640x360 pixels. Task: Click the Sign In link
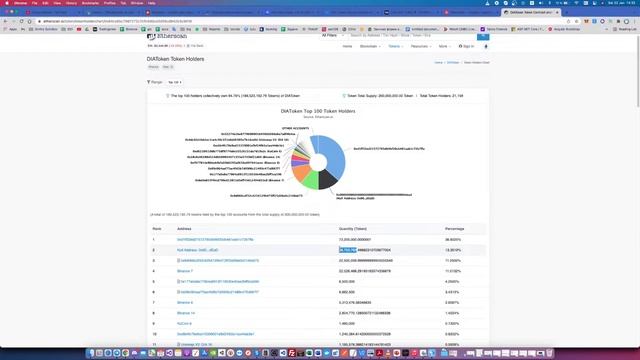[x=466, y=47]
